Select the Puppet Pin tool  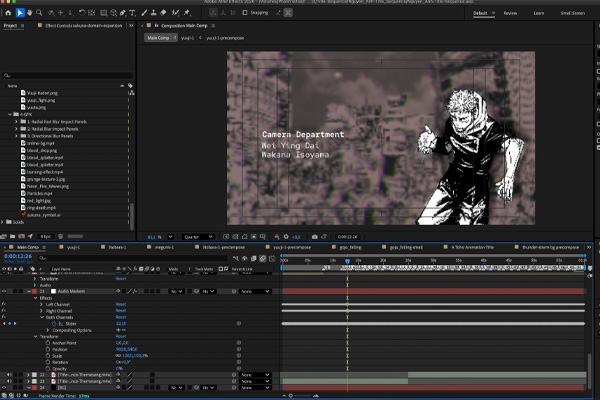pos(187,13)
